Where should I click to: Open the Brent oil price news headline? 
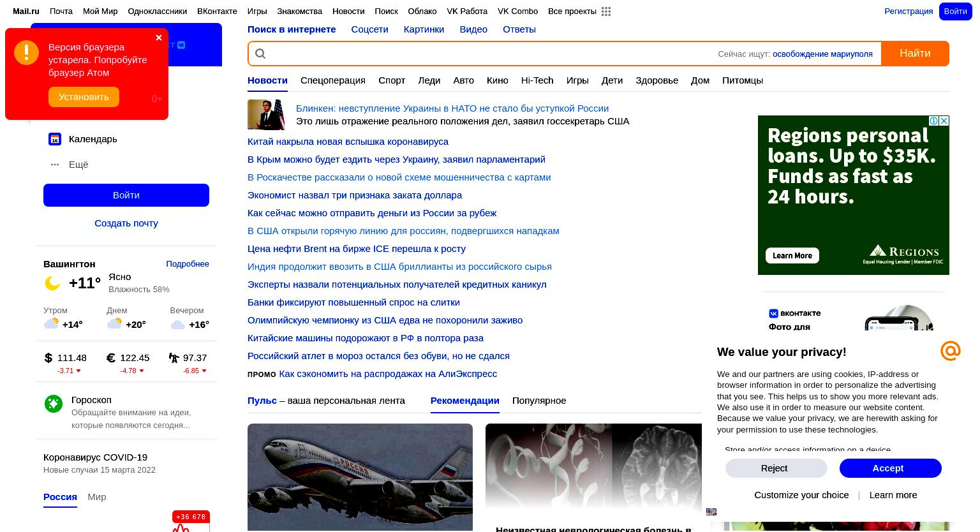tap(357, 249)
